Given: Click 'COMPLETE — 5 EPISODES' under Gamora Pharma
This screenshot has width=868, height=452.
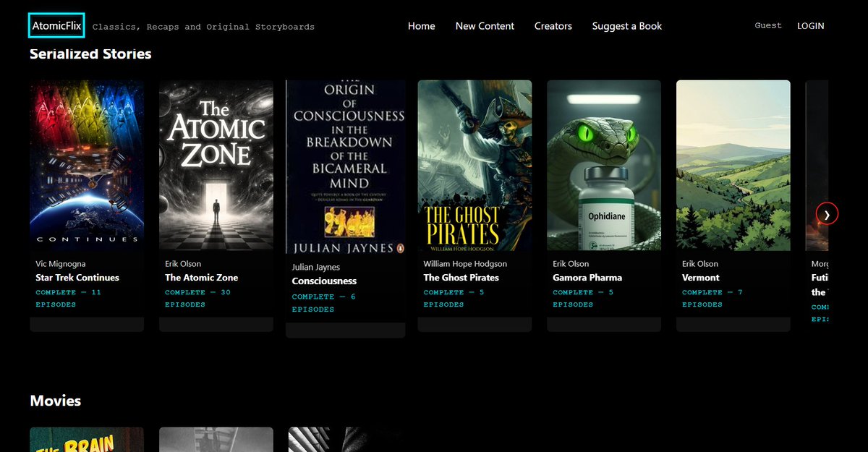Looking at the screenshot, I should (583, 298).
